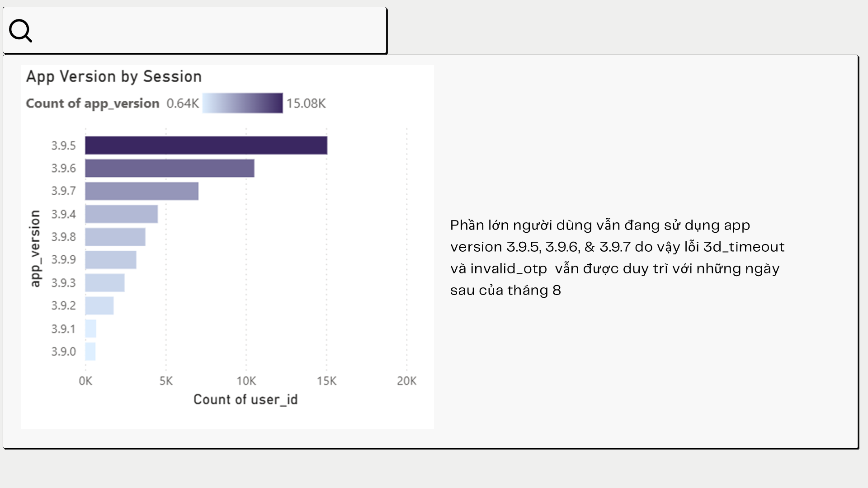Click the 15K x-axis tick label
Viewport: 868px width, 488px height.
click(x=326, y=381)
